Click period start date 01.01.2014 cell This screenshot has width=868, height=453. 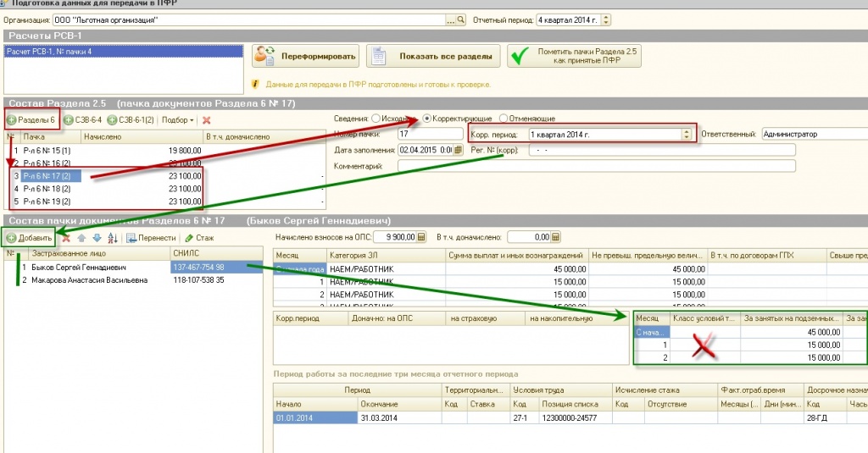[x=315, y=417]
